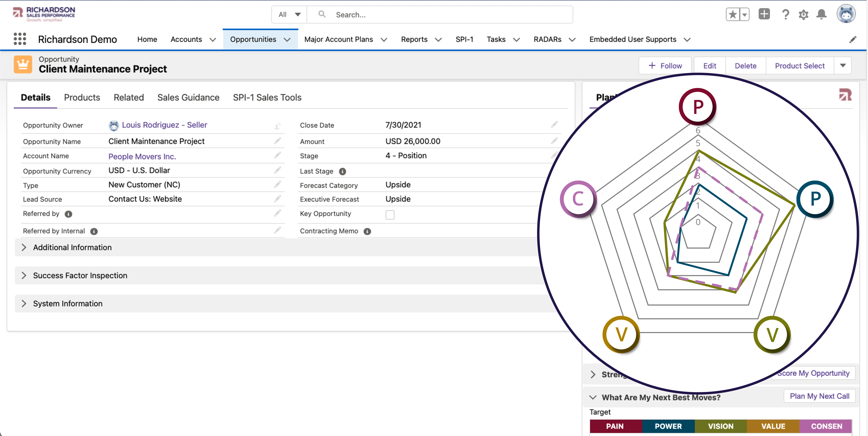
Task: Switch to the Sales Guidance tab
Action: coord(188,97)
